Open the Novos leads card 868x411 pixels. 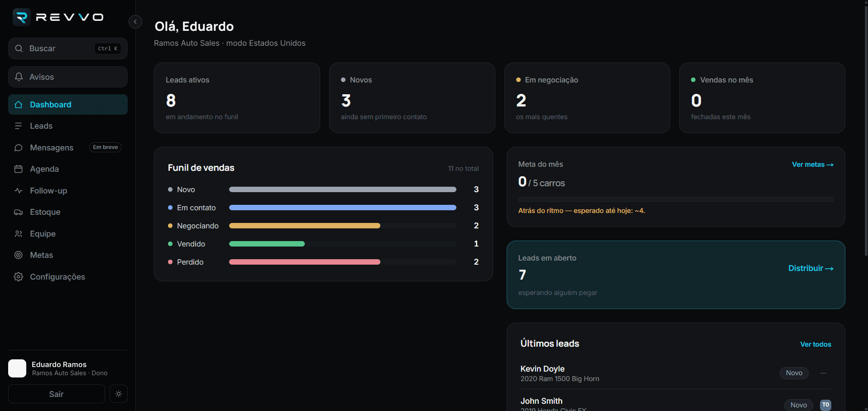[x=412, y=98]
